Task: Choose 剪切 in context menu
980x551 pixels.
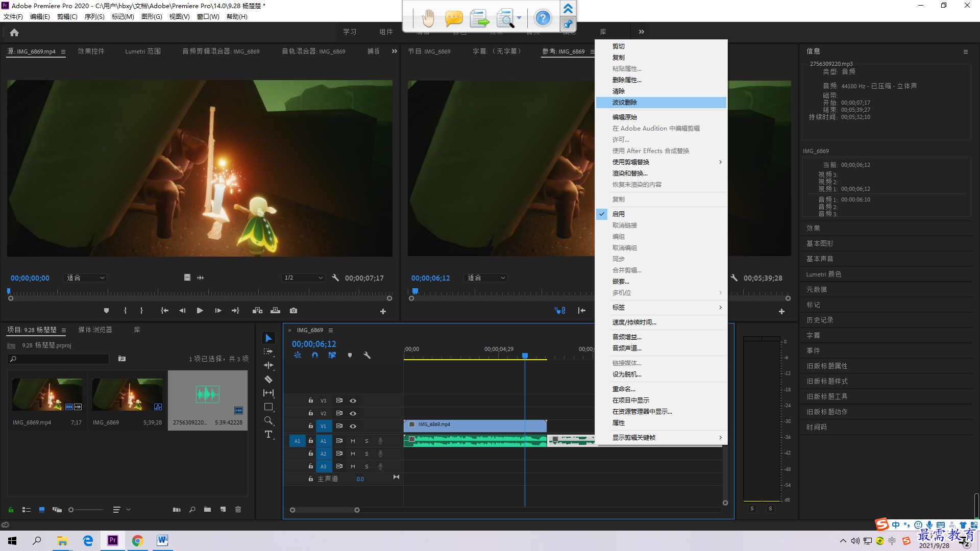Action: [661, 46]
